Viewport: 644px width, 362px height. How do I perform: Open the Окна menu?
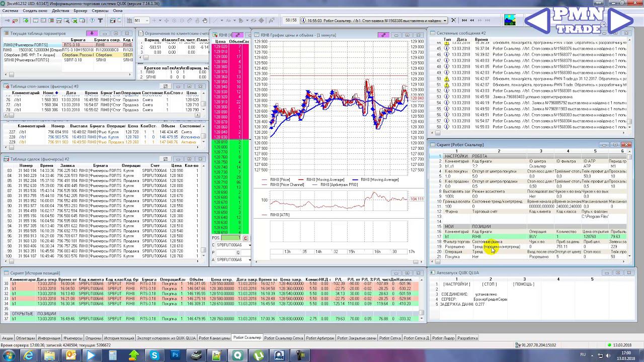click(118, 11)
